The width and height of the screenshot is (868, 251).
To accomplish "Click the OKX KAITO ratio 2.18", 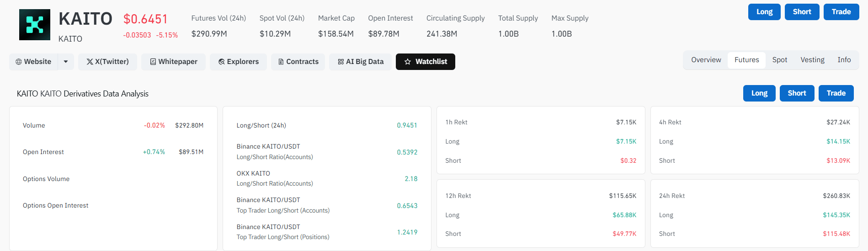I will click(x=411, y=179).
